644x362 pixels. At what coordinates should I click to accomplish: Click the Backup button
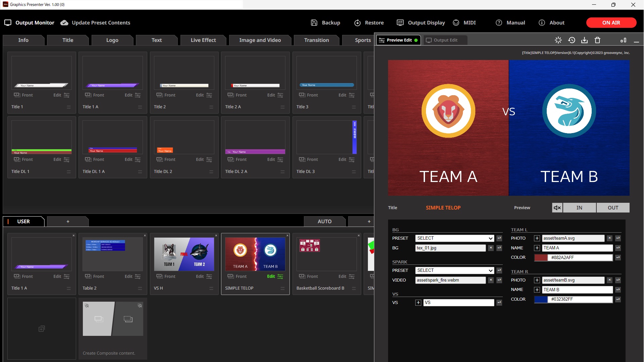coord(325,22)
